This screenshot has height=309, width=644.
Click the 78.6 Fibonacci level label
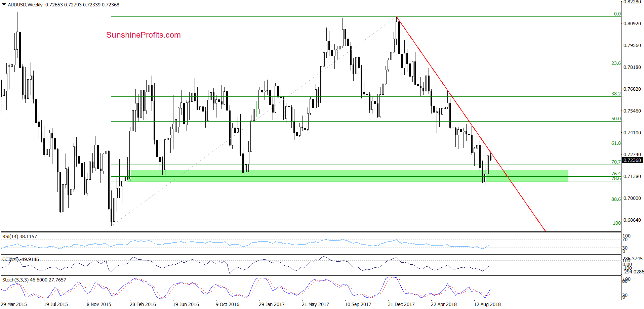[x=616, y=178]
